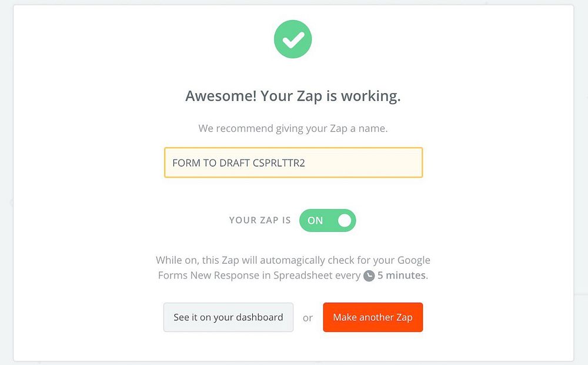The image size is (588, 365).
Task: Click the Awesome! Your Zap is working heading
Action: [x=293, y=96]
